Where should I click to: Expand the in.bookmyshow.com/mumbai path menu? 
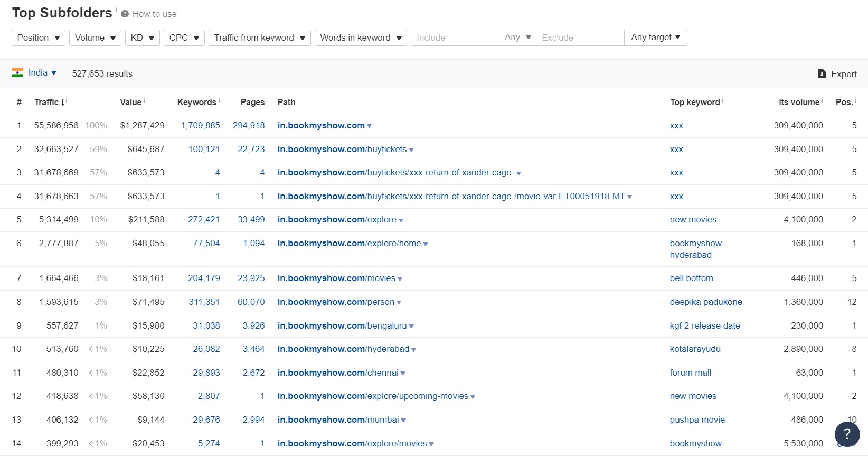(403, 421)
